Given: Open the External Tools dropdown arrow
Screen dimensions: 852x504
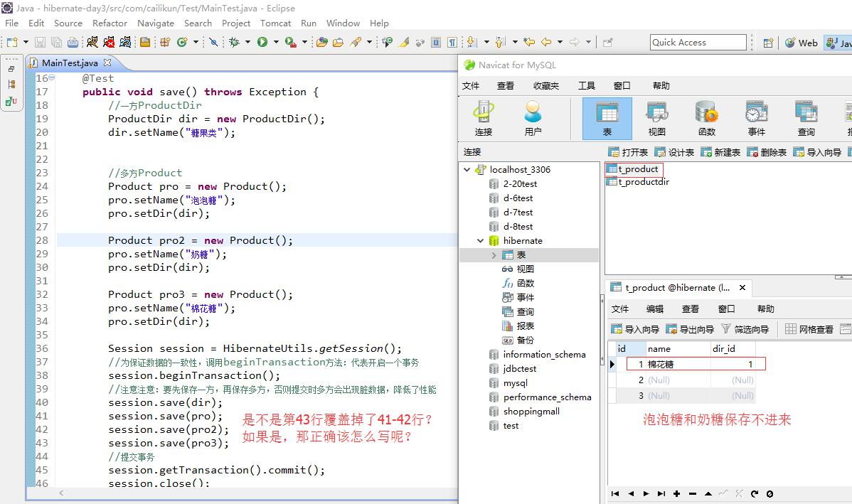Looking at the screenshot, I should 304,42.
